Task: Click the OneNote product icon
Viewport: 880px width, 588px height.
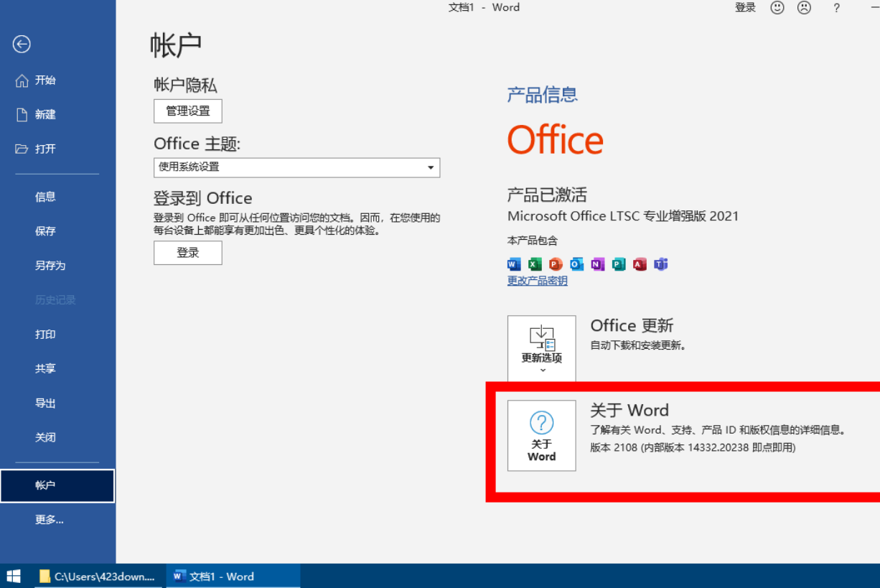Action: [x=597, y=264]
